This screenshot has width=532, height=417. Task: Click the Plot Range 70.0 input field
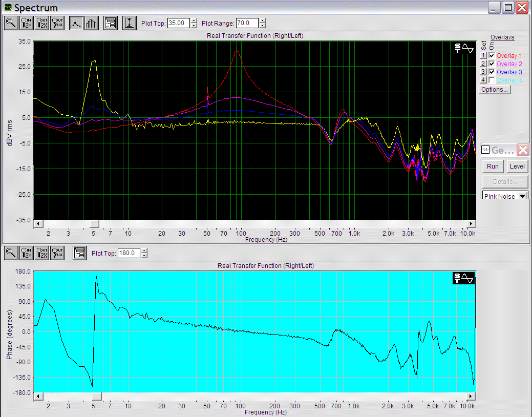(x=247, y=23)
